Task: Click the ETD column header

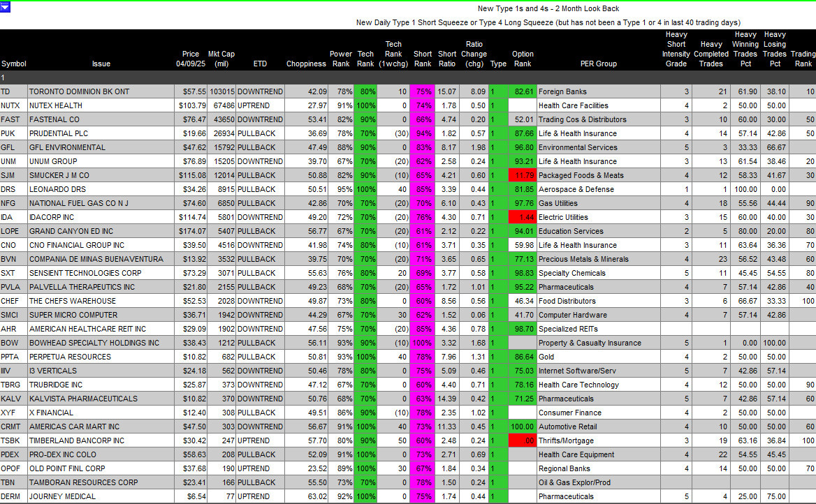Action: [x=260, y=64]
